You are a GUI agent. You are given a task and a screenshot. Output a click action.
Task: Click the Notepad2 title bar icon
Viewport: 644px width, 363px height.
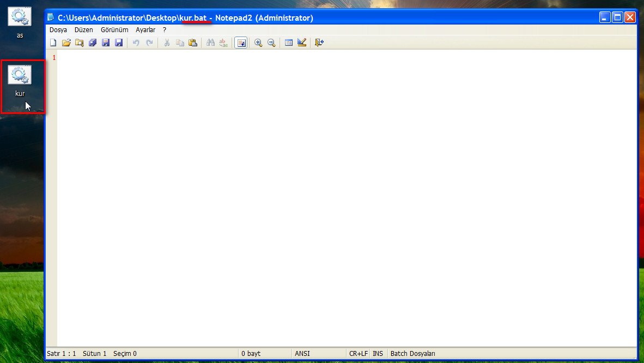(51, 17)
